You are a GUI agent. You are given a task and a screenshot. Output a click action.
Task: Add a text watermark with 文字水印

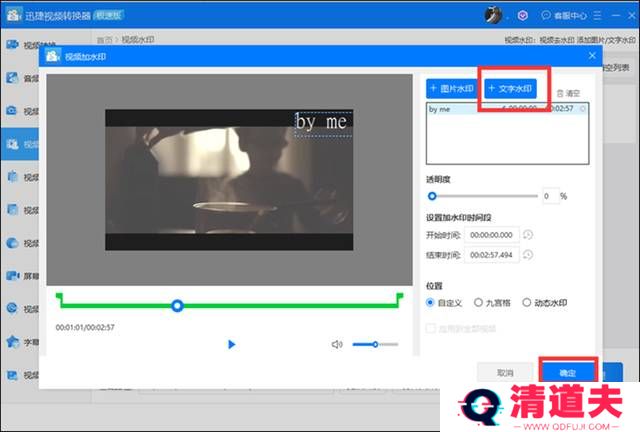511,88
